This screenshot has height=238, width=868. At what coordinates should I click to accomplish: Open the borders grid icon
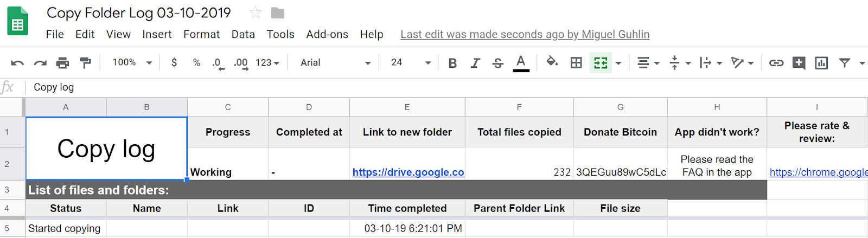point(576,63)
